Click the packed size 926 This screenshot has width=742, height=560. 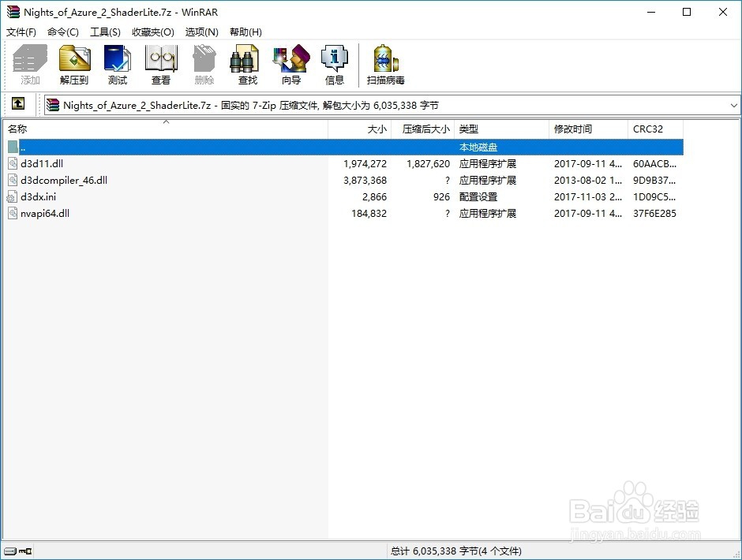(441, 196)
